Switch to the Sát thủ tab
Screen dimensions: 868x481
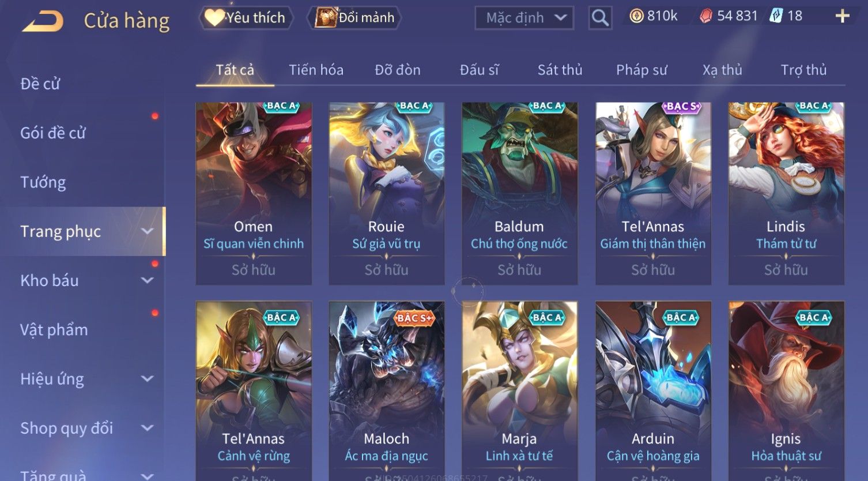[x=560, y=70]
